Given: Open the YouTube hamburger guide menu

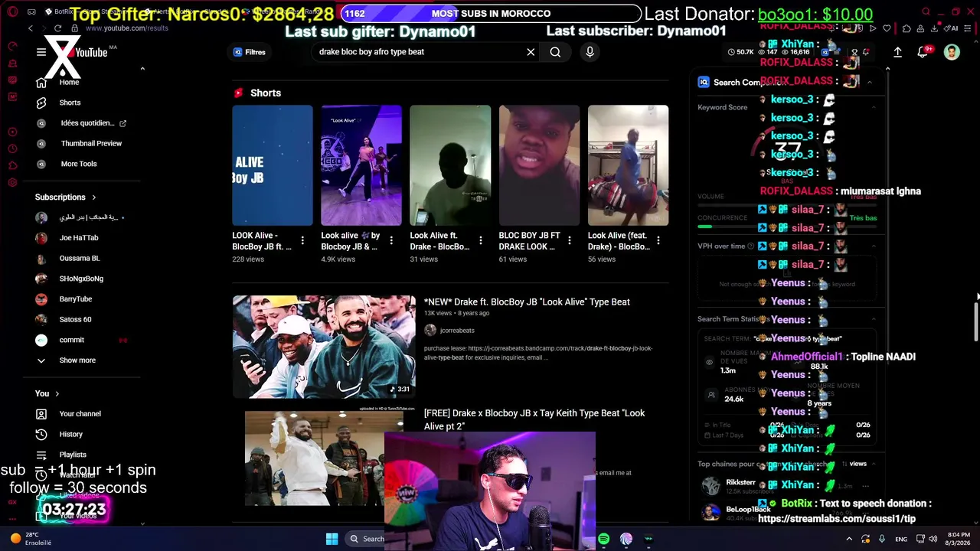Looking at the screenshot, I should pyautogui.click(x=41, y=52).
